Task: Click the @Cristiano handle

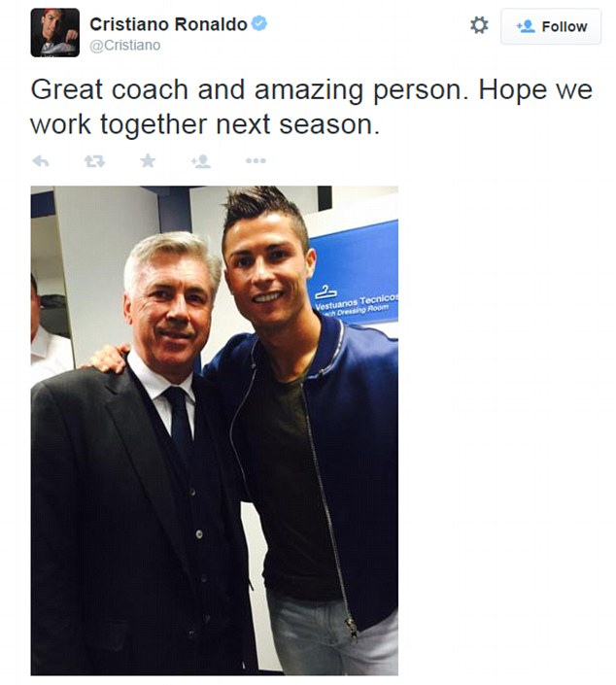Action: tap(125, 46)
